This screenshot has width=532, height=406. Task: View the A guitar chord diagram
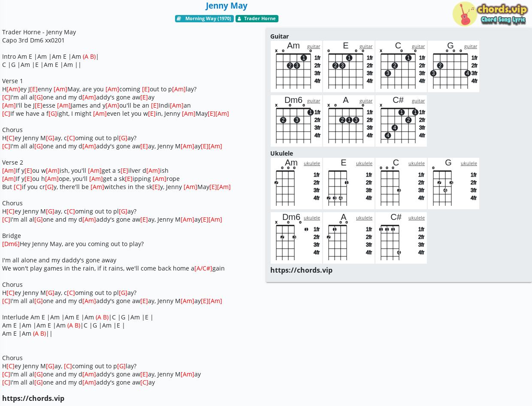coord(349,121)
